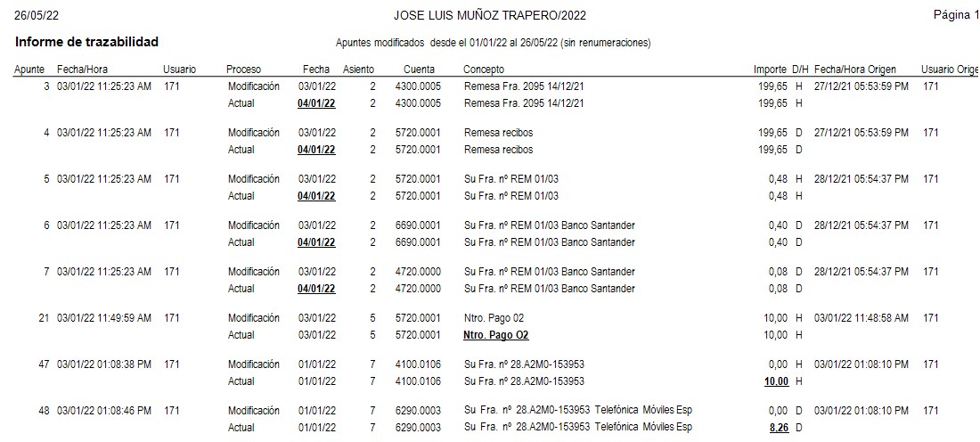The image size is (980, 442).
Task: Click the "Página 1" page indicator
Action: click(x=955, y=15)
